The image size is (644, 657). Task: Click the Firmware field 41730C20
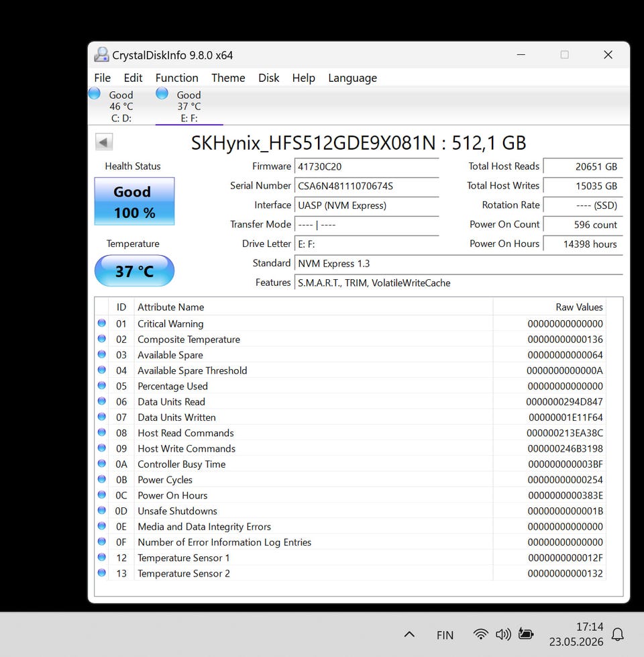click(x=366, y=166)
